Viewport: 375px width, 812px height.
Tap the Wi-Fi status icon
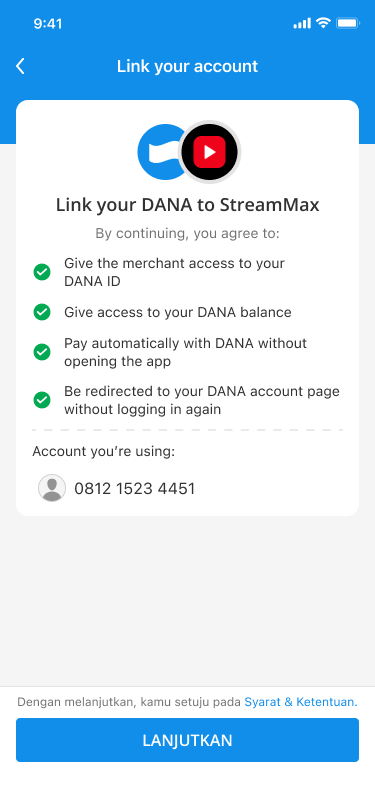(324, 23)
